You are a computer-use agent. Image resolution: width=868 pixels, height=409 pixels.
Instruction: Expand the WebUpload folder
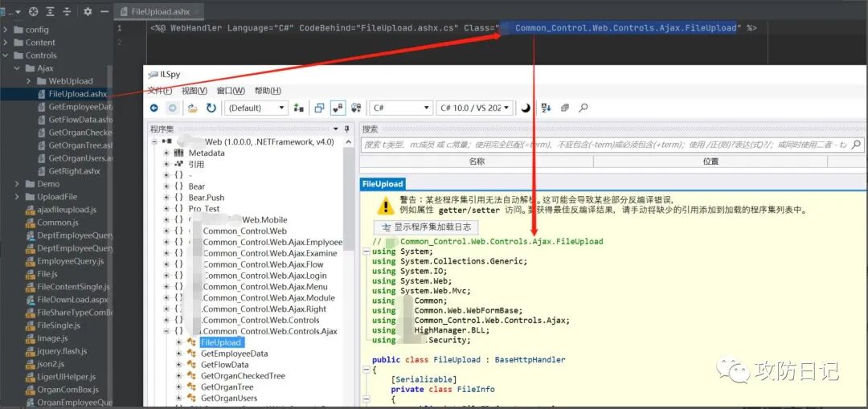coord(28,81)
